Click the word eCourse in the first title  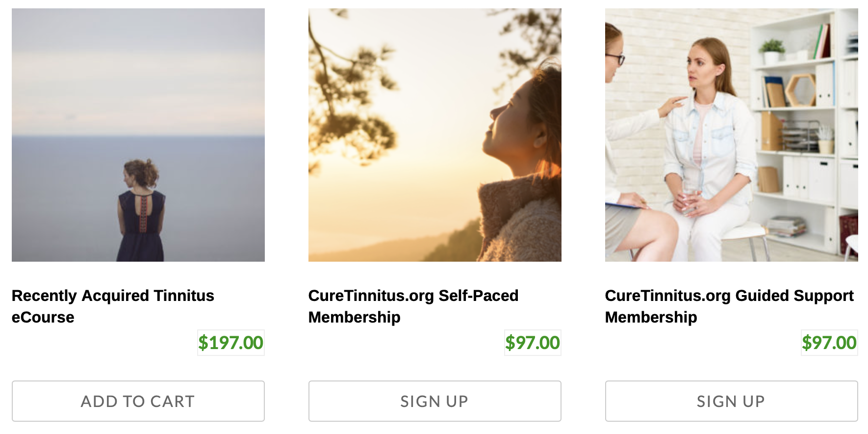(x=43, y=318)
